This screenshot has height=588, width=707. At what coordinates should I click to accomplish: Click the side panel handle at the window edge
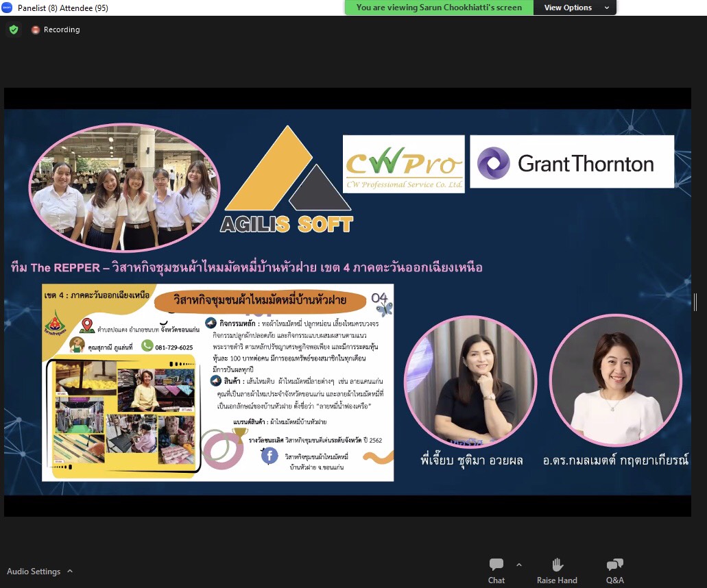pos(695,302)
